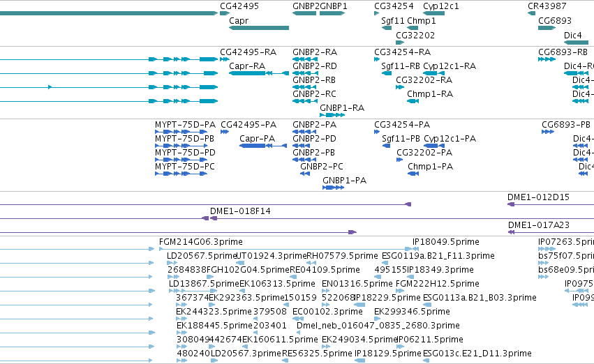This screenshot has height=364, width=594.
Task: Click the ESG0113a.B21_B03.3prime EST label
Action: coord(480,298)
